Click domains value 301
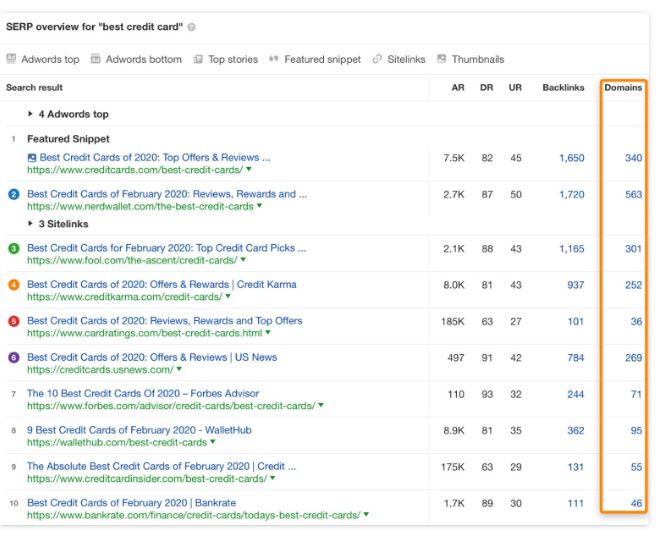This screenshot has height=539, width=658. pyautogui.click(x=634, y=249)
